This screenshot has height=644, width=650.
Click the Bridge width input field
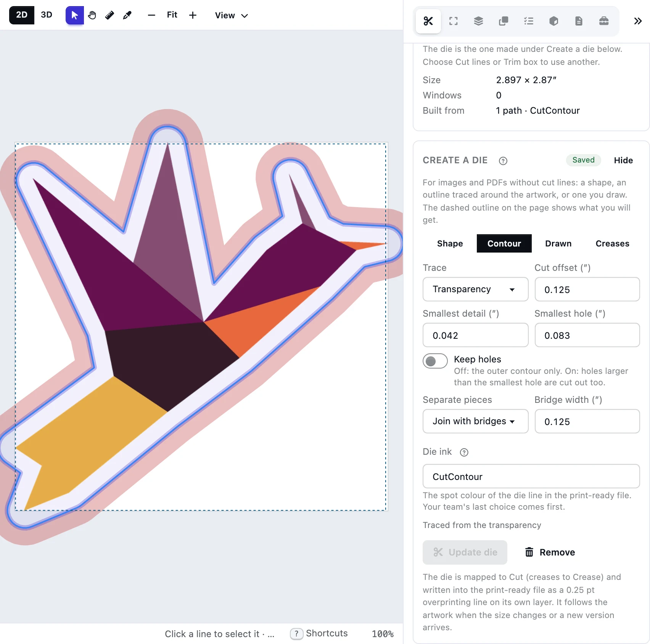click(587, 421)
